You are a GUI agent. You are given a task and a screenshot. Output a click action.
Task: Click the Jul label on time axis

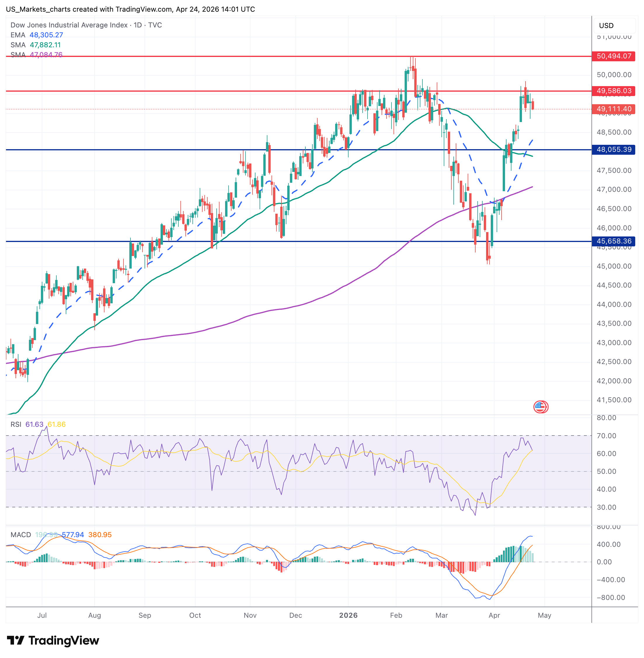tap(42, 615)
